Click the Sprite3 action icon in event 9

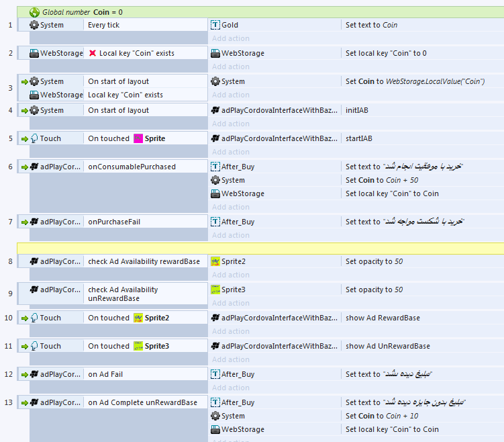point(215,290)
